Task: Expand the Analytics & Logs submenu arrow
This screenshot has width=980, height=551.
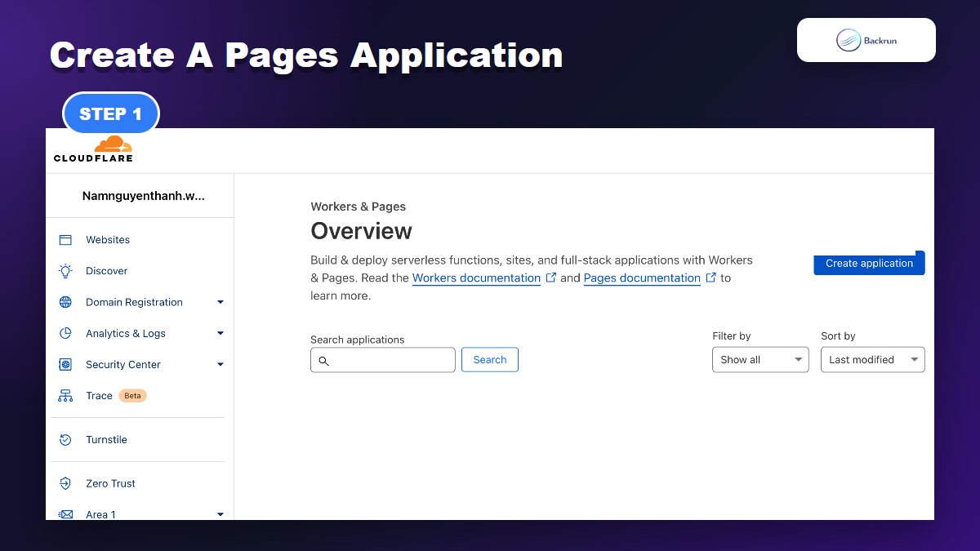Action: (x=220, y=333)
